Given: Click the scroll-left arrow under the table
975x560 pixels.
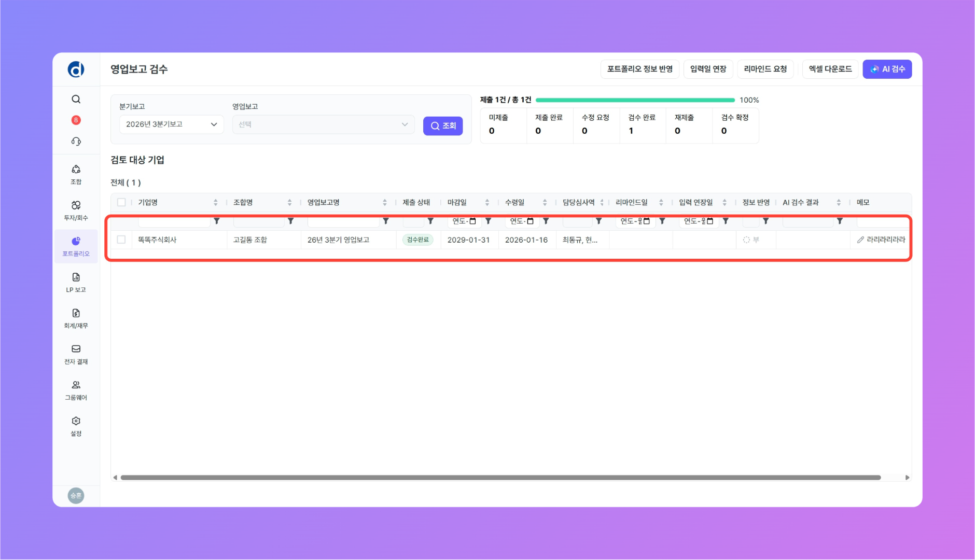Looking at the screenshot, I should click(115, 478).
